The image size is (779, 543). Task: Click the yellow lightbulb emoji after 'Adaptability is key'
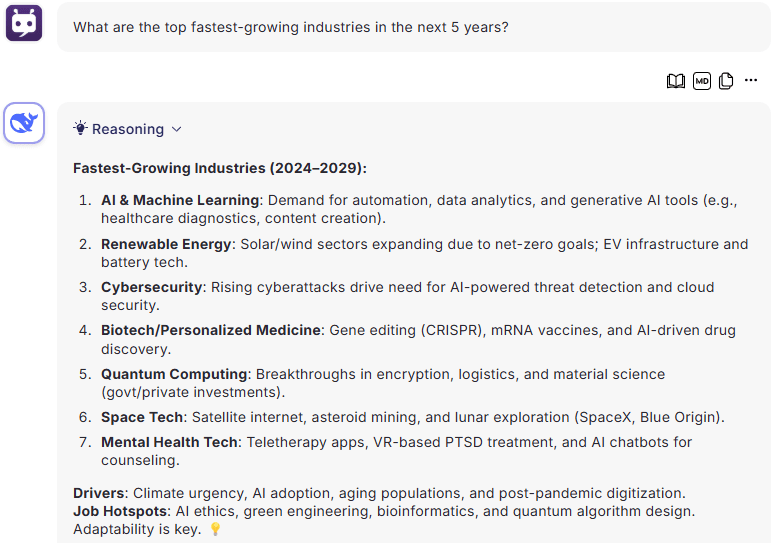click(x=215, y=529)
